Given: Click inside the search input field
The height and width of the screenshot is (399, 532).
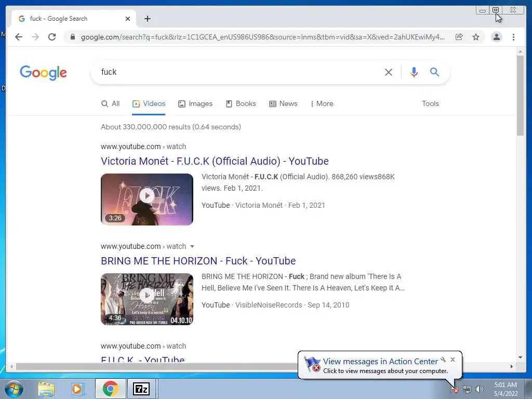Looking at the screenshot, I should coord(237,72).
